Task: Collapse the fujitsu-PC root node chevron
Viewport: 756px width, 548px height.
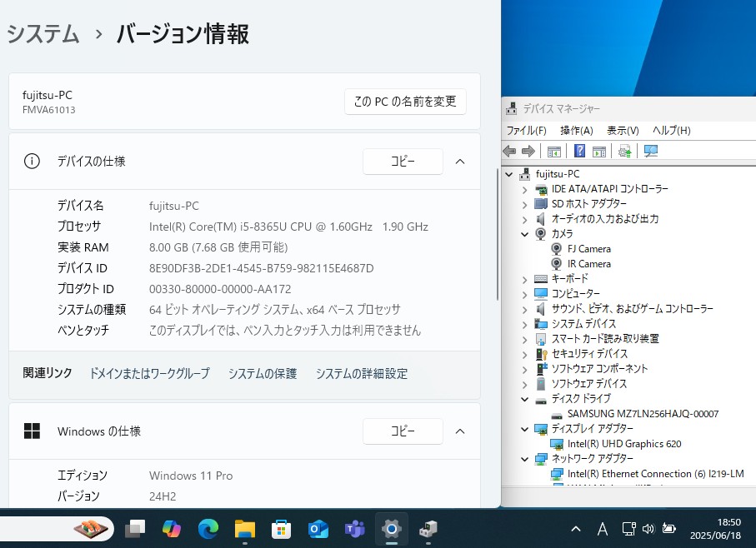Action: [509, 174]
